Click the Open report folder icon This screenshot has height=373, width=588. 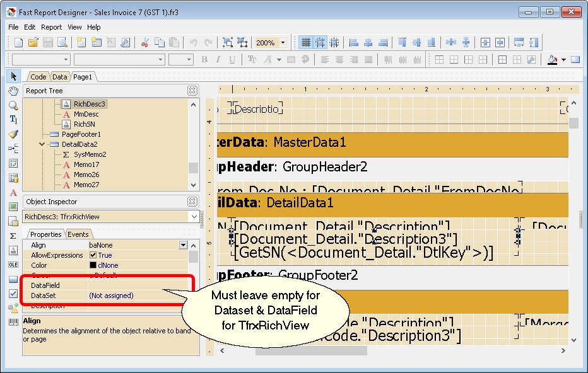coord(33,42)
